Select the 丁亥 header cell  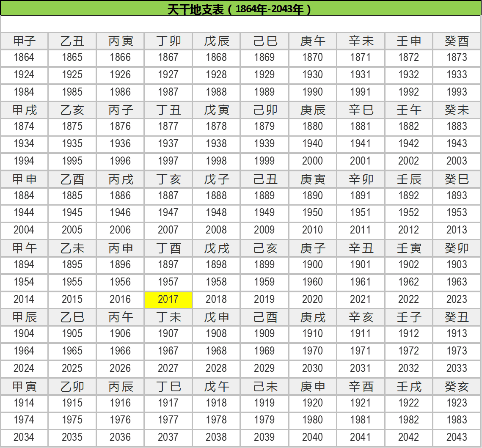tap(168, 179)
